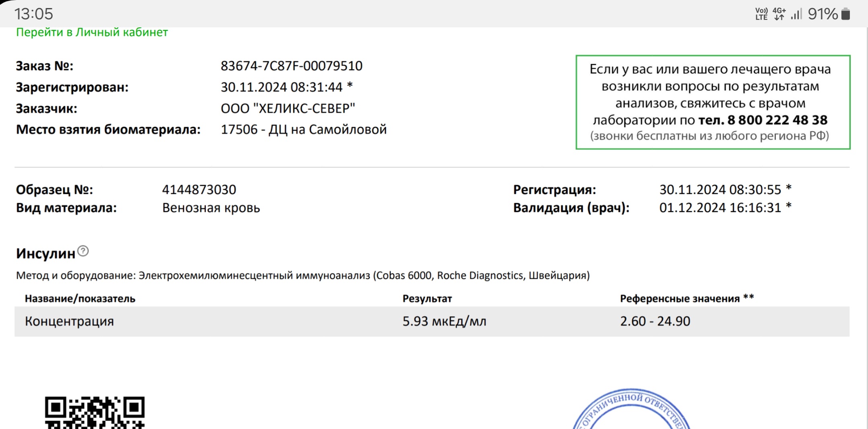
Task: Click the 'Результат' column header
Action: coord(427,299)
